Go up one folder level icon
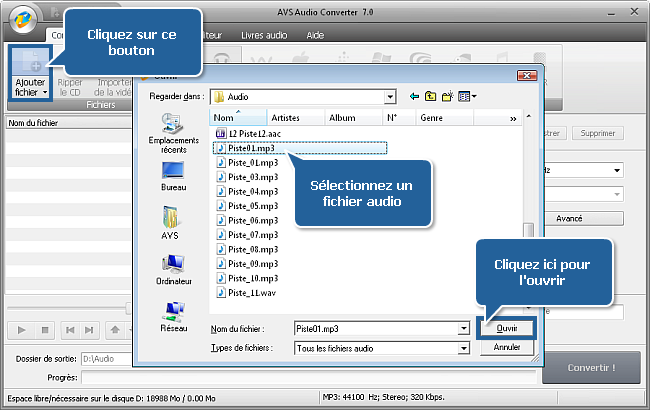 [430, 97]
